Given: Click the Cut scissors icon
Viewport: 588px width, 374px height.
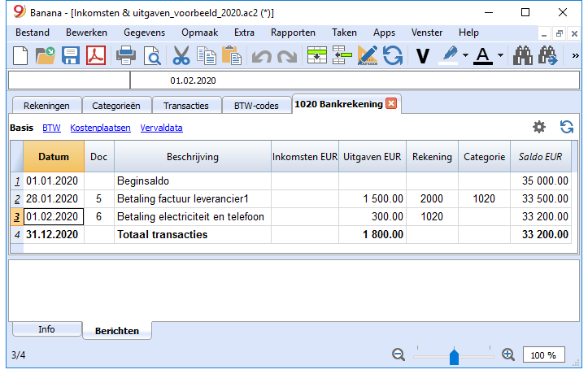Looking at the screenshot, I should click(x=181, y=56).
